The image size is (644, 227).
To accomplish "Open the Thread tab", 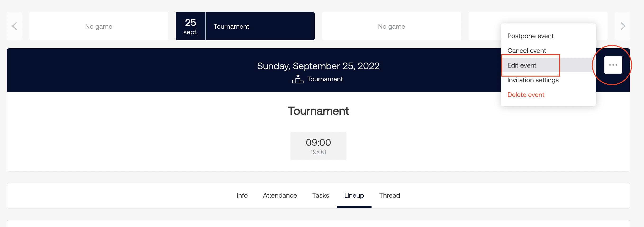I will 390,195.
